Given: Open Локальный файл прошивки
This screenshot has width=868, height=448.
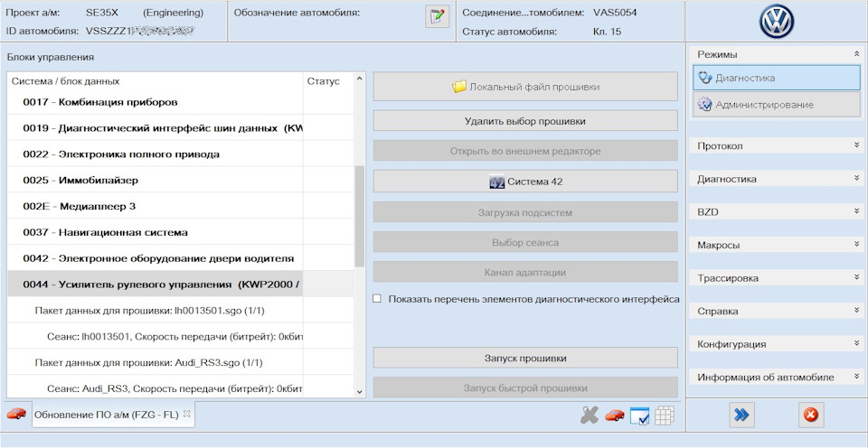Looking at the screenshot, I should [x=525, y=87].
